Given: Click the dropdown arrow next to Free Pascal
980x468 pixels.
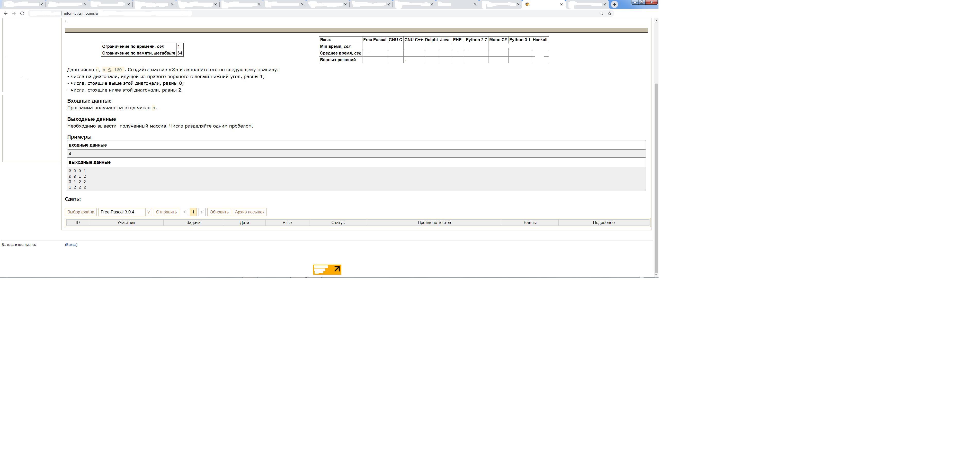Looking at the screenshot, I should pyautogui.click(x=148, y=212).
